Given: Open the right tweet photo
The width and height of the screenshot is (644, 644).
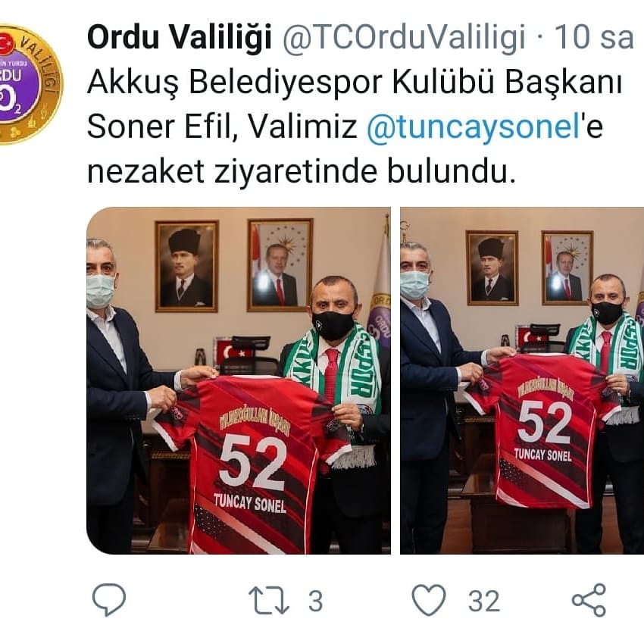Looking at the screenshot, I should [x=522, y=381].
